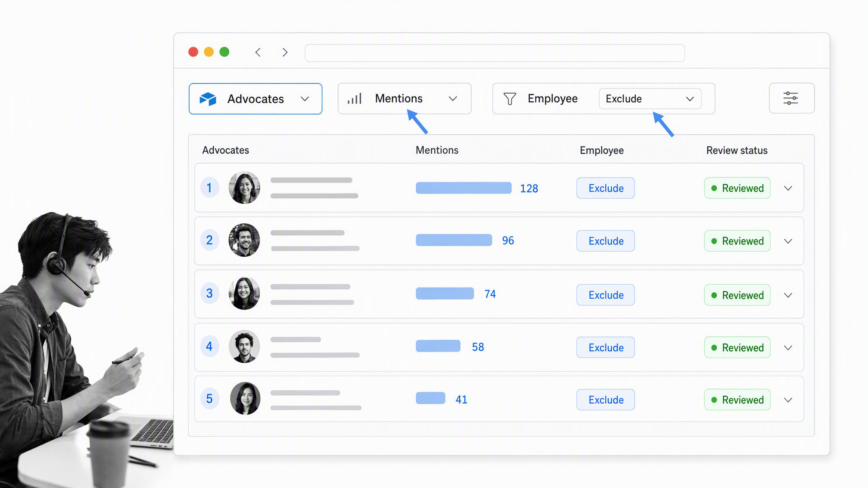Image resolution: width=868 pixels, height=488 pixels.
Task: Click the bar chart icon beside Mentions
Action: (x=354, y=99)
